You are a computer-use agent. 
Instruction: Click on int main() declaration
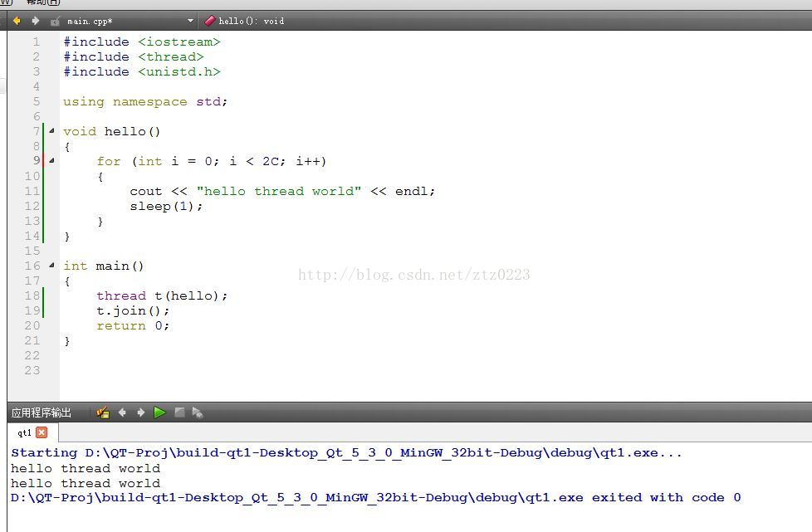(x=104, y=266)
